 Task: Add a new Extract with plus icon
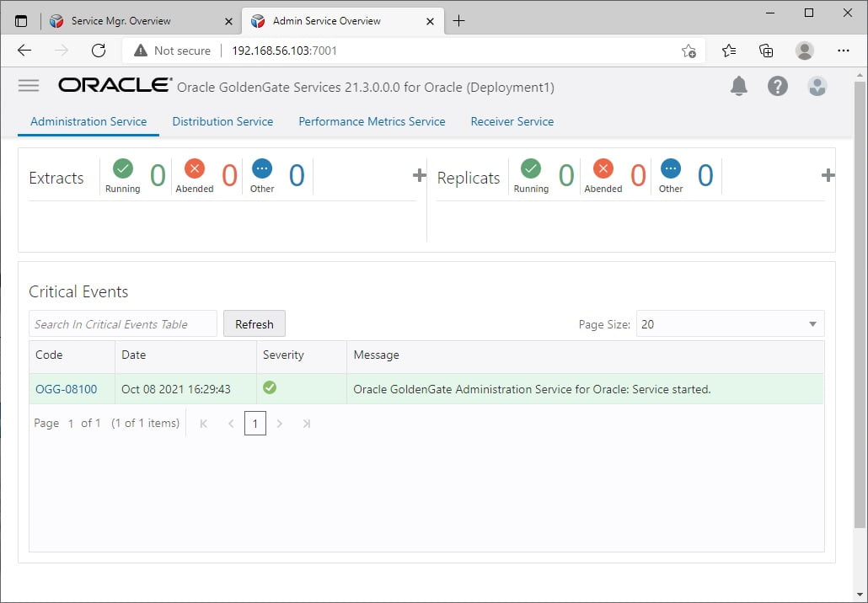(420, 175)
